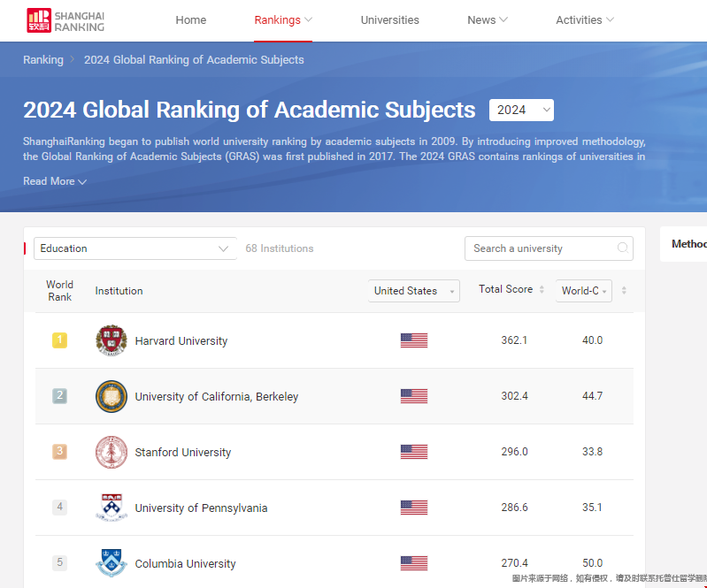This screenshot has height=588, width=707.
Task: Open the World-C indicator dropdown
Action: [583, 291]
